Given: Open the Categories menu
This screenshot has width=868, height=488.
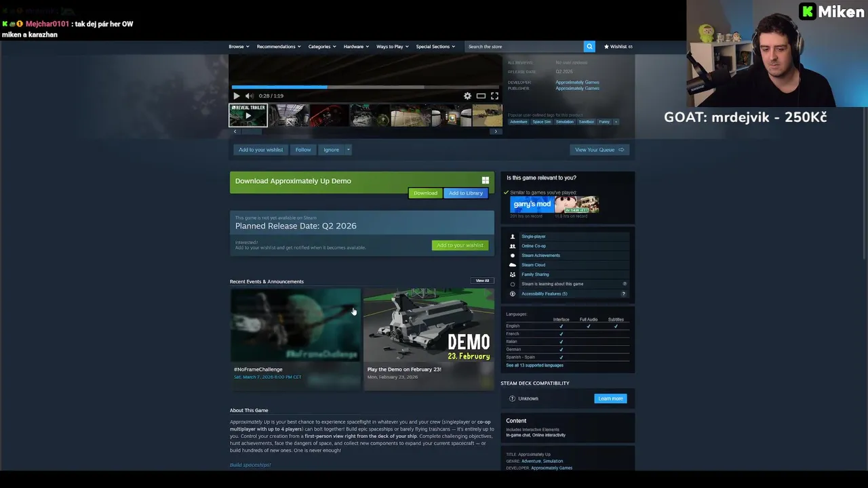Looking at the screenshot, I should click(x=322, y=47).
